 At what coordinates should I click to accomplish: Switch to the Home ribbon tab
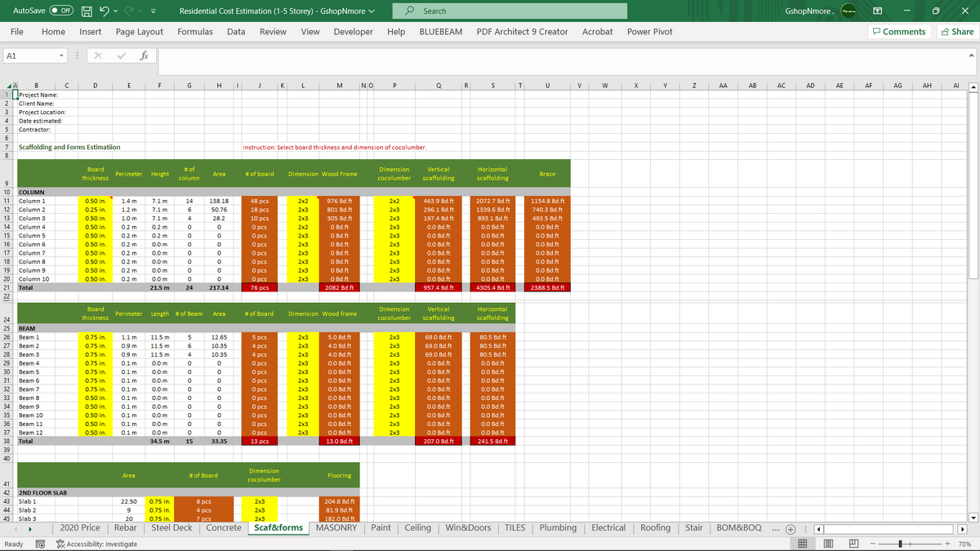(53, 32)
